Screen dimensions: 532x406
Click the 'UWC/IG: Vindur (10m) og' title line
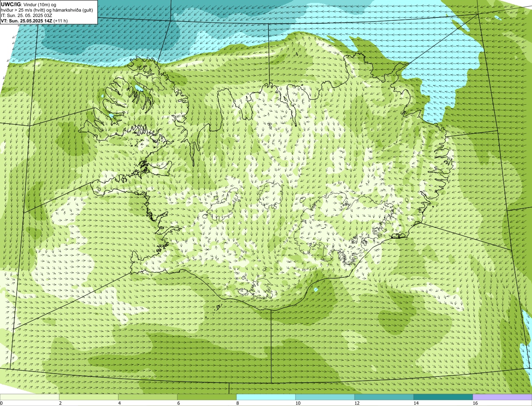pyautogui.click(x=28, y=5)
